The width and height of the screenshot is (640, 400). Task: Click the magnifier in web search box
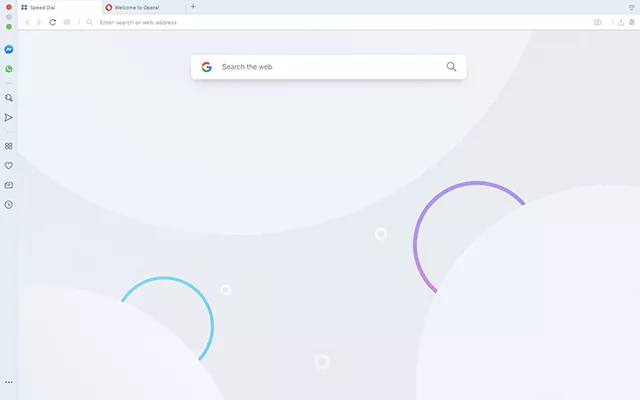click(x=451, y=67)
